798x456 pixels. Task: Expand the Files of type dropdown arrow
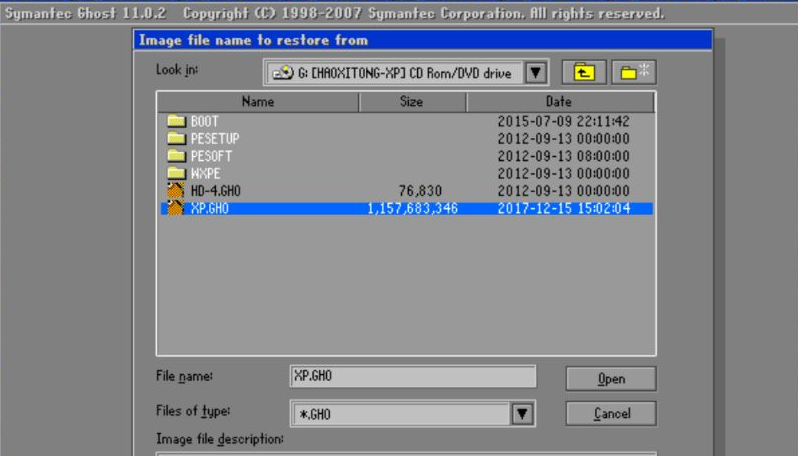[x=522, y=414]
